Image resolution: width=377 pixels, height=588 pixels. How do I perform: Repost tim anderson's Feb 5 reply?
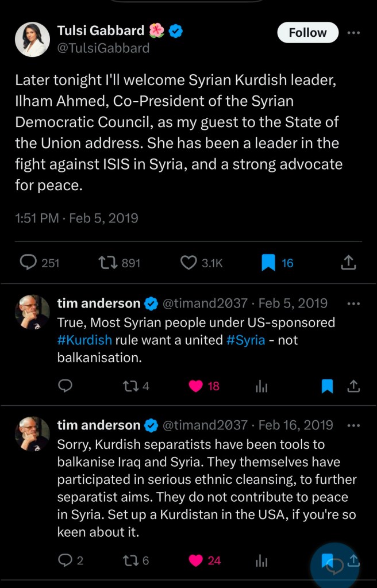tap(130, 386)
